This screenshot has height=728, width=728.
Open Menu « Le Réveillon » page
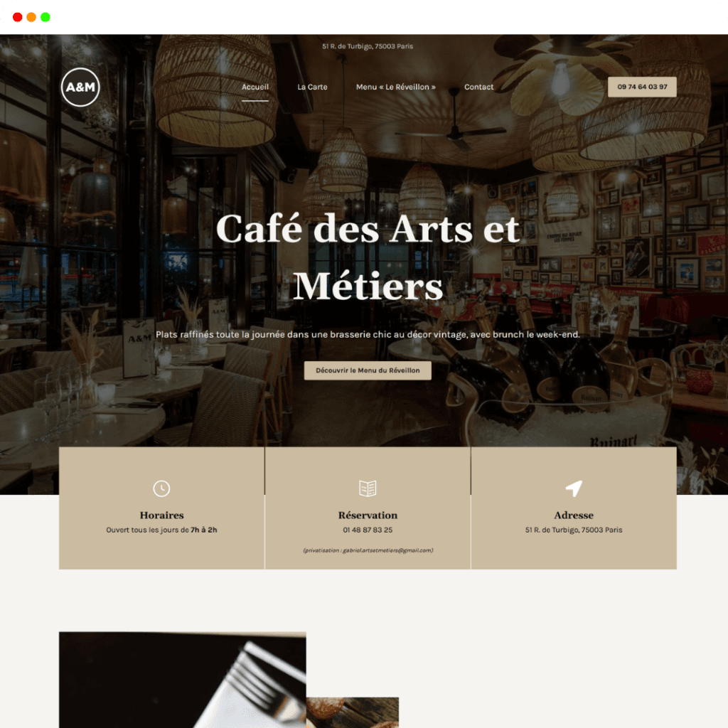(x=396, y=87)
